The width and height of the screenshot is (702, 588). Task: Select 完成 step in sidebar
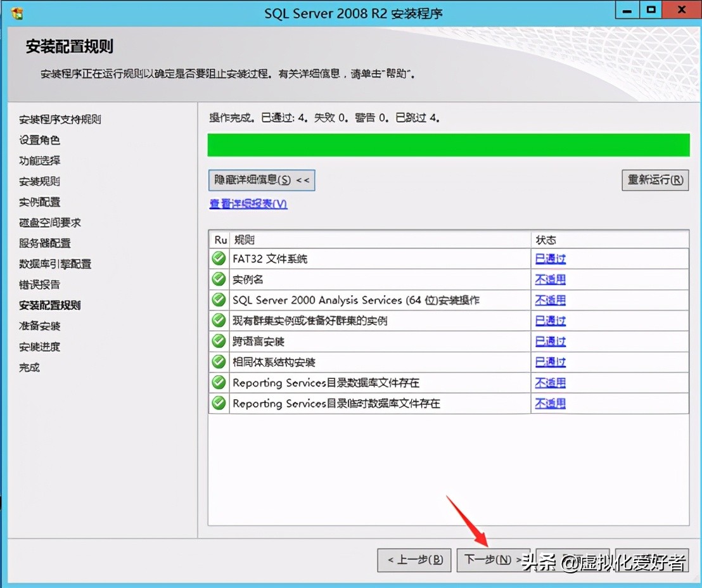(x=29, y=367)
